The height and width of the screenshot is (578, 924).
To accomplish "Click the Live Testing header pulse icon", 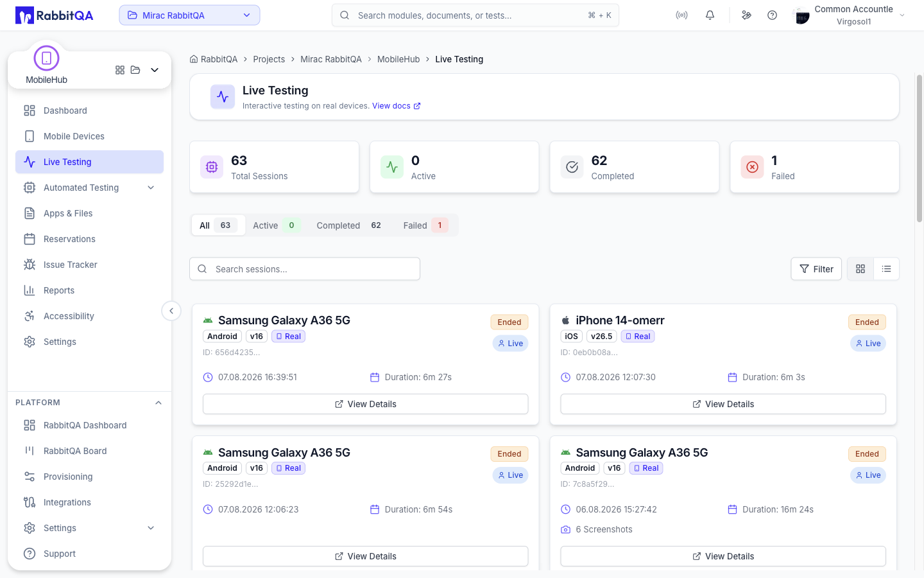I will click(223, 97).
